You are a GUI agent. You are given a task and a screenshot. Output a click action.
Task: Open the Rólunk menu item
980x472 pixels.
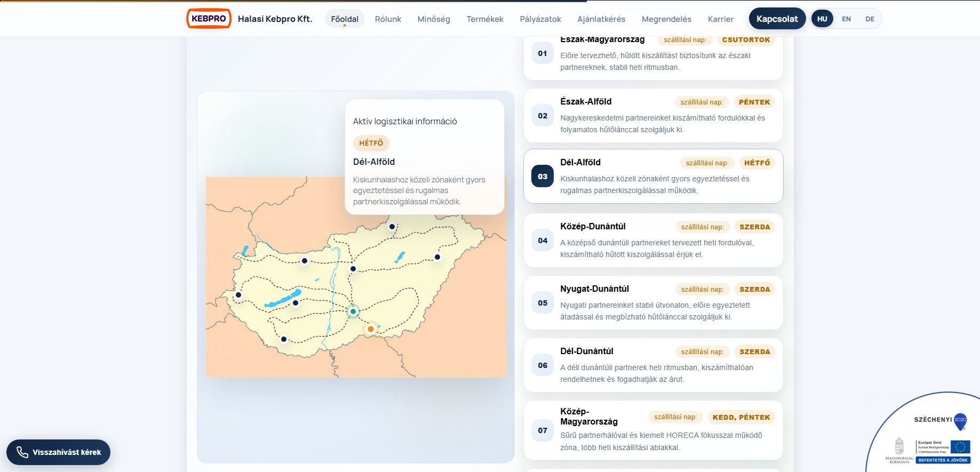click(388, 19)
